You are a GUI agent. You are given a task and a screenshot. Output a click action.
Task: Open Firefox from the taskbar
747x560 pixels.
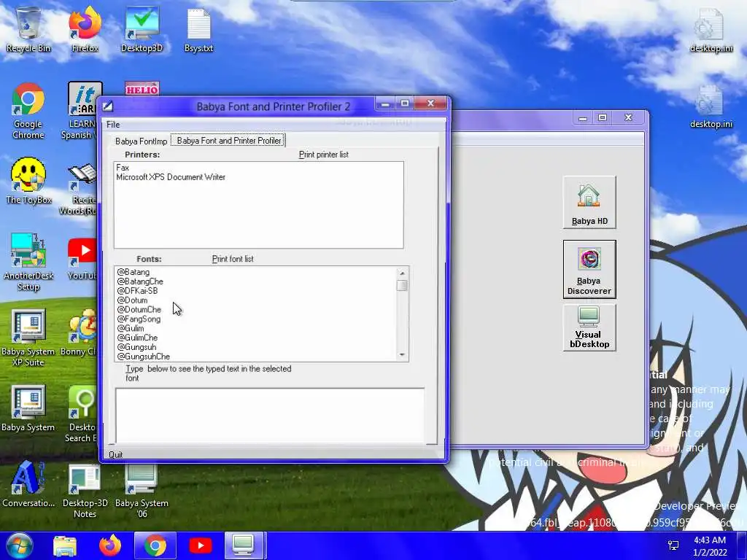[x=110, y=545]
